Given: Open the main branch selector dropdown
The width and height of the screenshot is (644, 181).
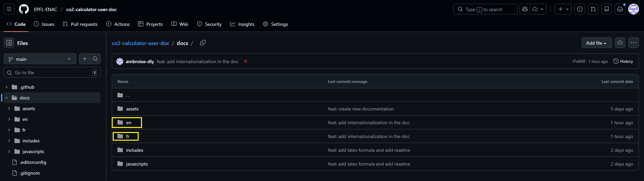Looking at the screenshot, I should point(40,59).
